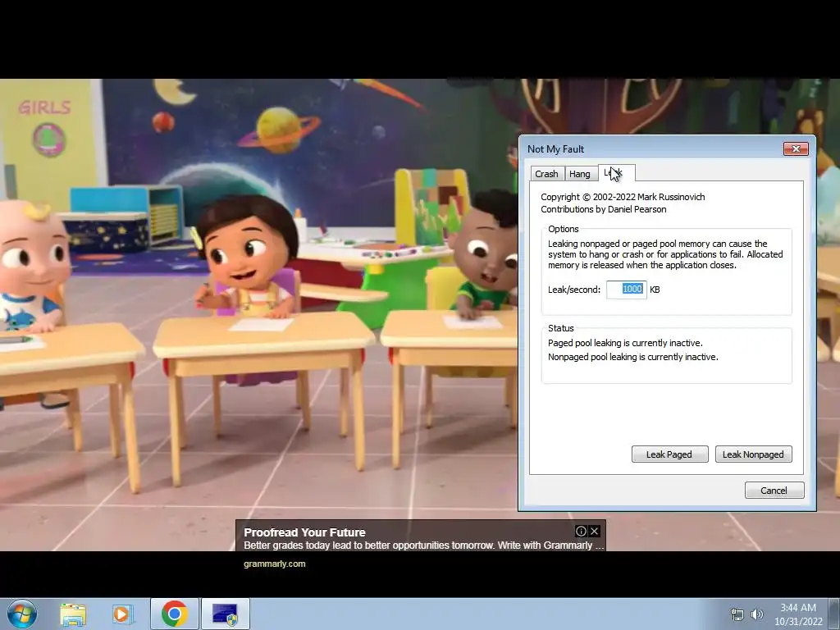The image size is (840, 630).
Task: Open the ad info icon
Action: coord(581,531)
